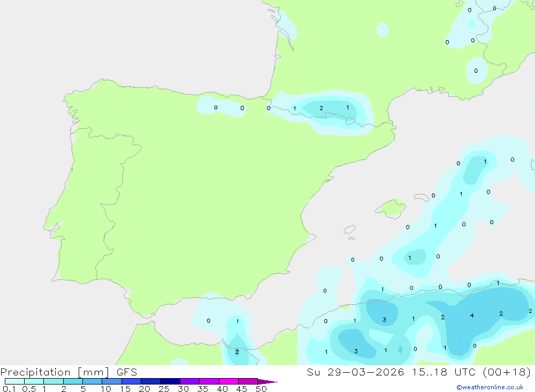Click the 'Su 29-03-2026' date text
Image resolution: width=535 pixels, height=392 pixels.
pos(356,372)
